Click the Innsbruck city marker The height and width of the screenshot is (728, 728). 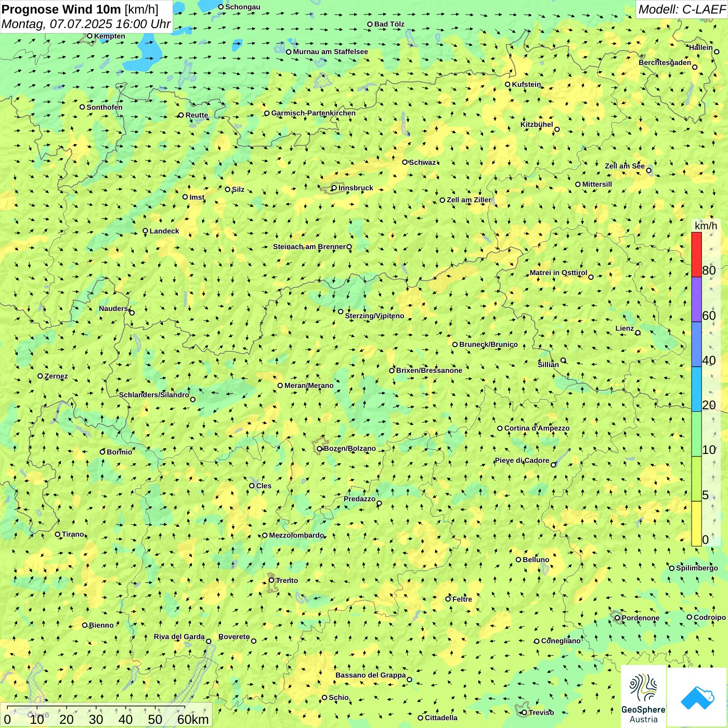tap(334, 188)
